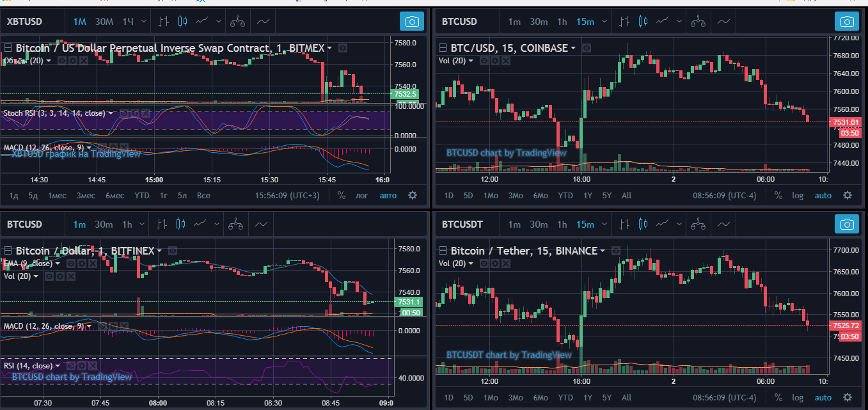Open BITMEX series title dropdown arrow
Screen dimensions: 868x410
[329, 48]
